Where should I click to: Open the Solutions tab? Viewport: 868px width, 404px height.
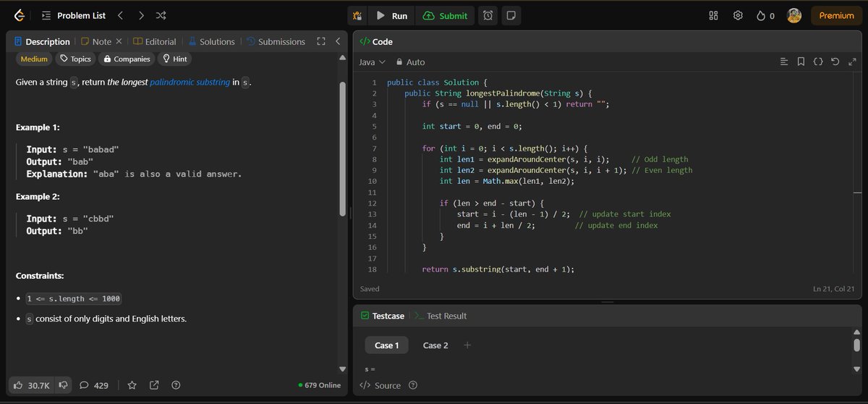[212, 41]
